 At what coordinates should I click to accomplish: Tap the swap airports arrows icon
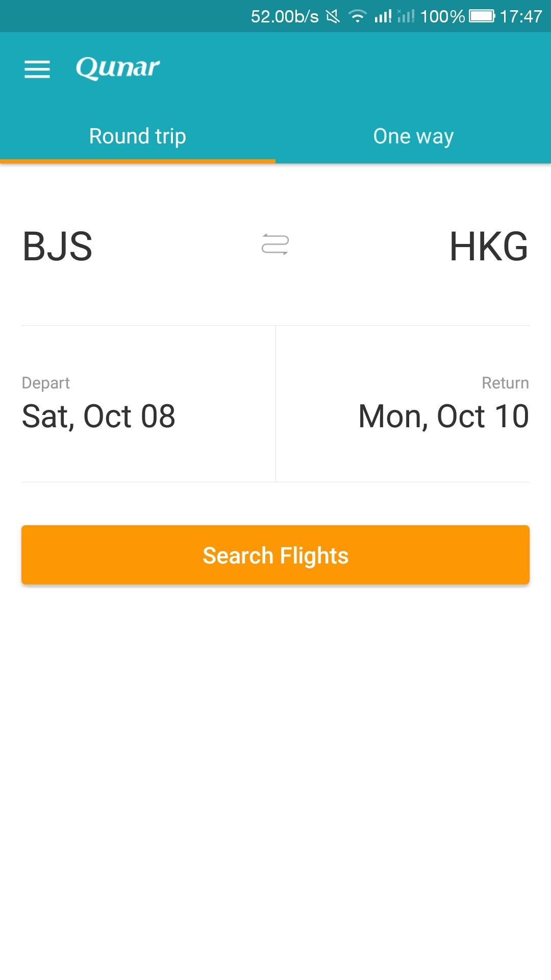coord(275,246)
